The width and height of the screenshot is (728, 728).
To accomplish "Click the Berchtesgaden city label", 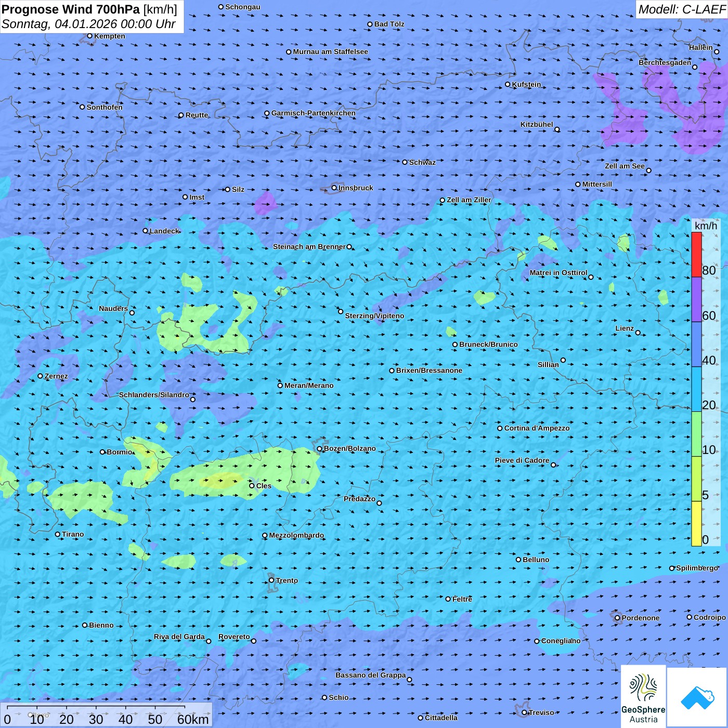I will coord(665,62).
